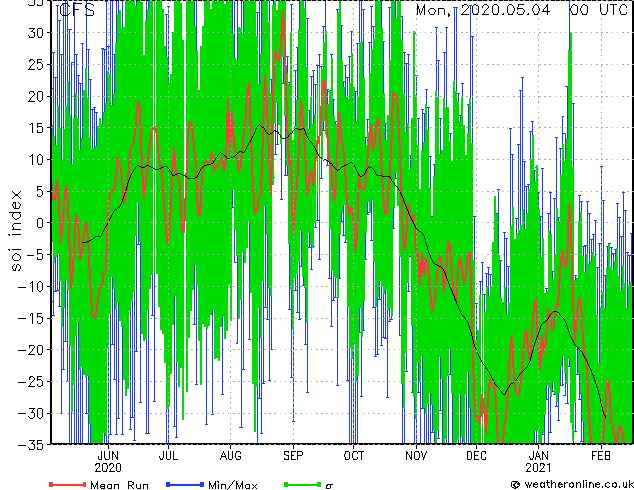The height and width of the screenshot is (490, 634).
Task: Click the red Mean Run legend line
Action: point(68,484)
